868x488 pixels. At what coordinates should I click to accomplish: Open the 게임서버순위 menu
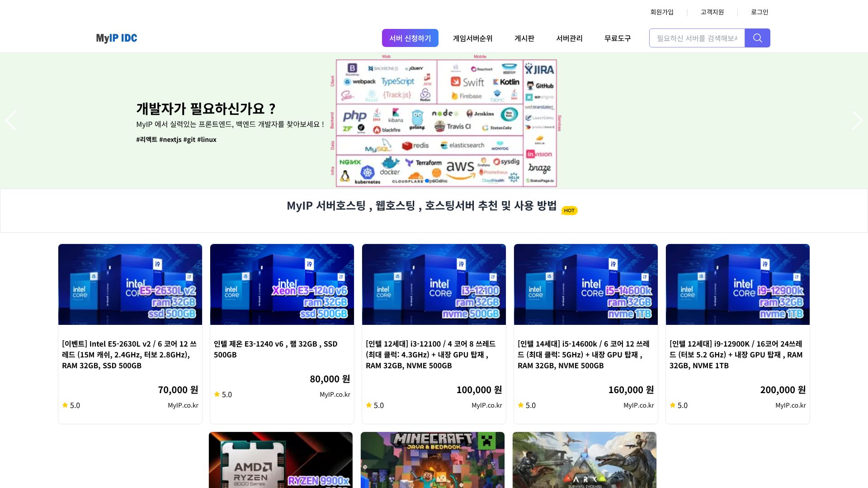[x=472, y=38]
